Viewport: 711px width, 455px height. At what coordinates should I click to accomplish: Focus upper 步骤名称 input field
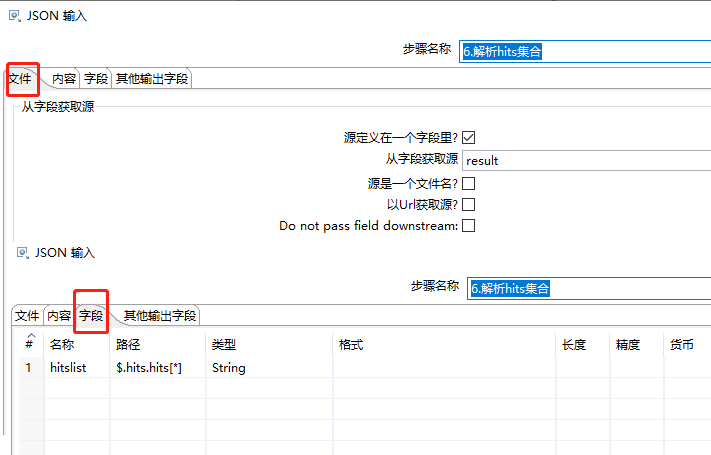[x=585, y=51]
